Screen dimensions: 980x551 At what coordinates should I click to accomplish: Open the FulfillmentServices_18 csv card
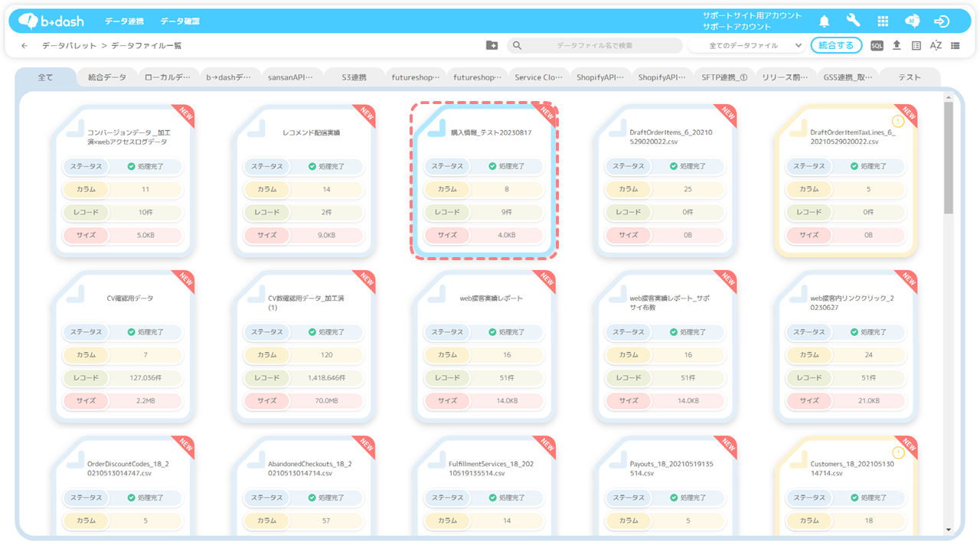tap(485, 486)
